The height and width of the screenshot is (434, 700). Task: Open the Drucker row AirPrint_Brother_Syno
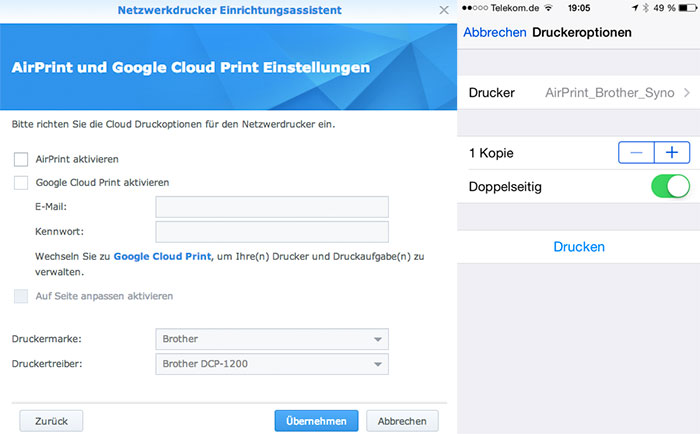(579, 92)
